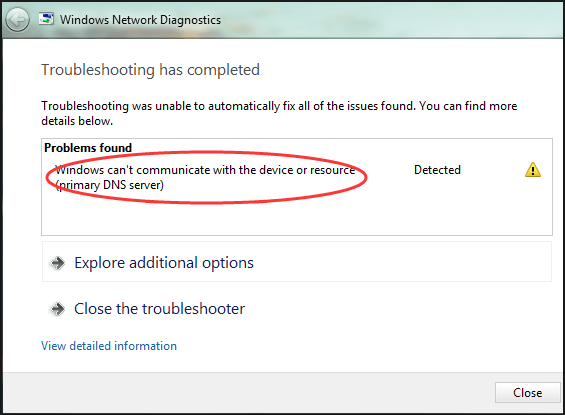Click the back arrow button
This screenshot has width=565, height=415.
click(17, 20)
